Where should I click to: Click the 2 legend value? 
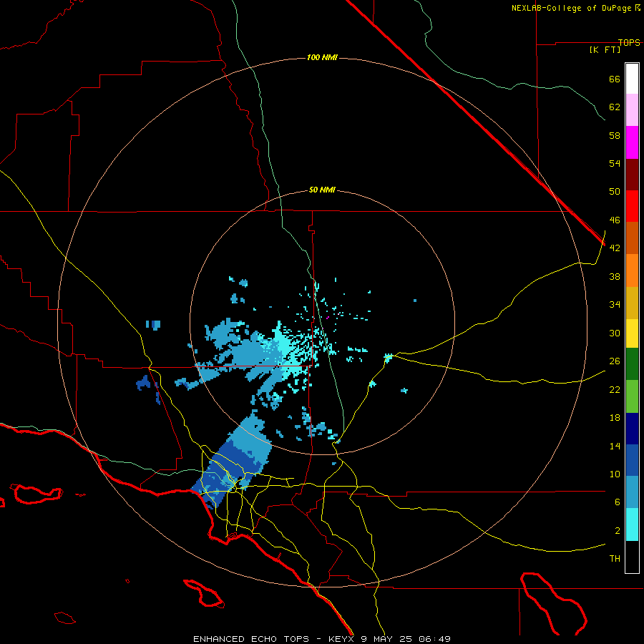(618, 531)
